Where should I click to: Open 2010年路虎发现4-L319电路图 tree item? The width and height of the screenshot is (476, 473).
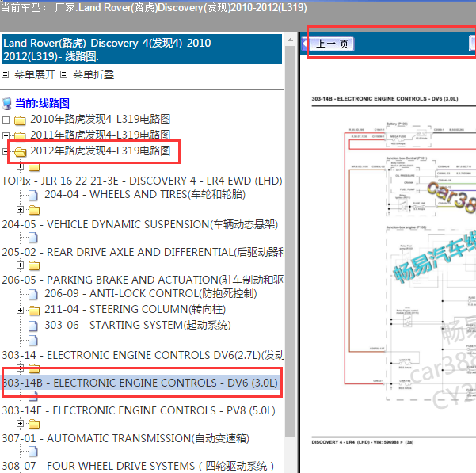point(100,120)
